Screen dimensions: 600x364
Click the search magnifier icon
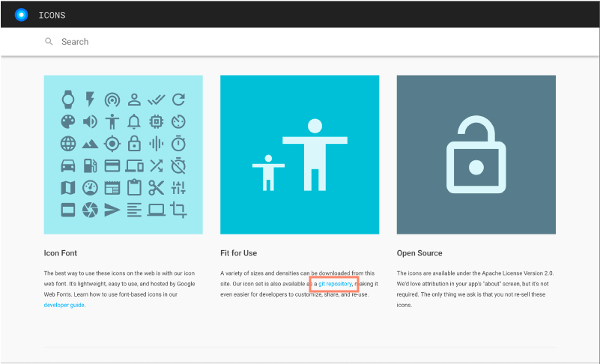click(49, 42)
